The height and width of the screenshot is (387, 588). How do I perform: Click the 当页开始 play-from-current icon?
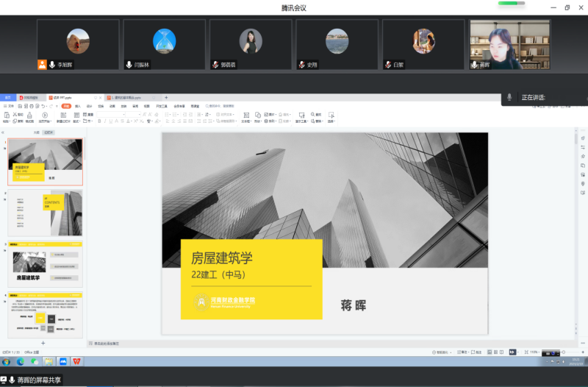tap(44, 115)
